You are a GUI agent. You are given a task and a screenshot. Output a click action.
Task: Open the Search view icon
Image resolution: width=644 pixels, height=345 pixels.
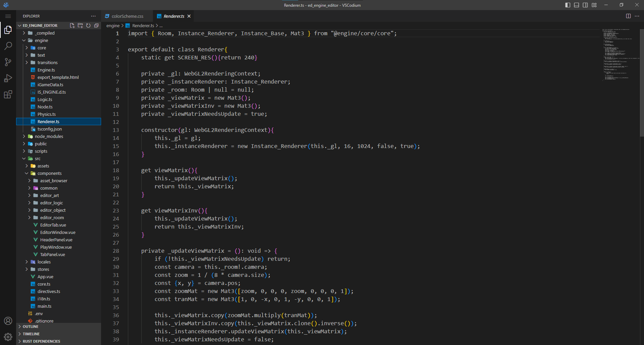8,46
